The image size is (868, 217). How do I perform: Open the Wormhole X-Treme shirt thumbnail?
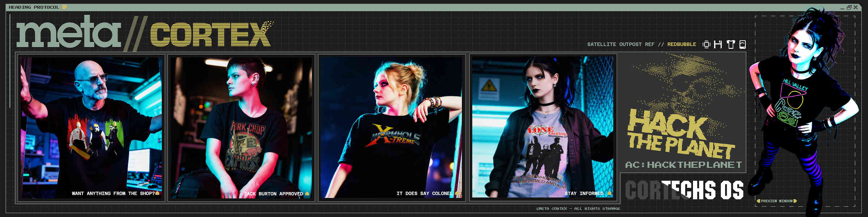click(392, 127)
